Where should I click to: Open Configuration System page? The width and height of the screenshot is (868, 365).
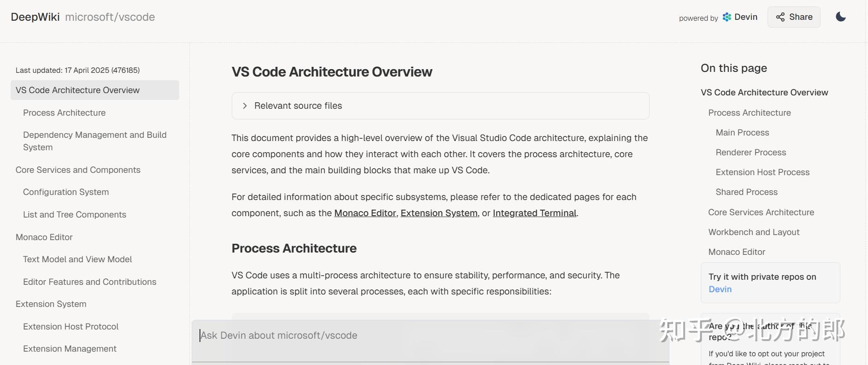click(x=66, y=192)
